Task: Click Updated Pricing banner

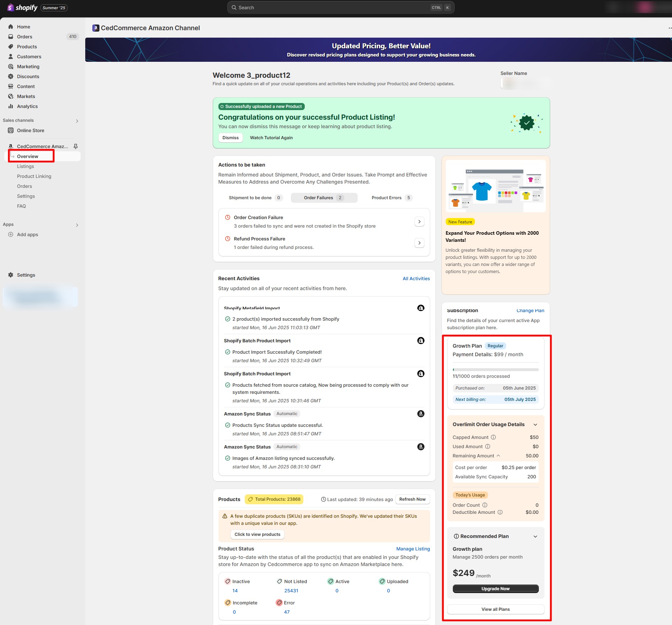Action: point(378,50)
